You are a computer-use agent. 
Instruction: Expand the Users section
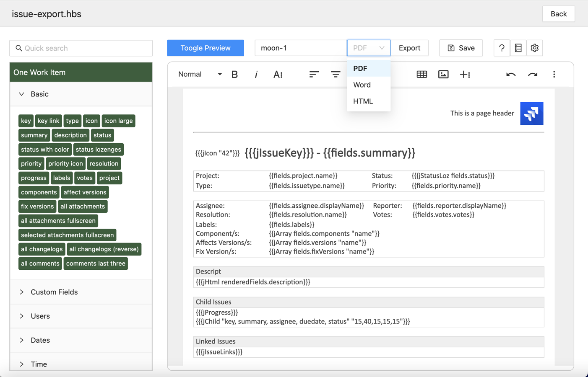tap(22, 316)
